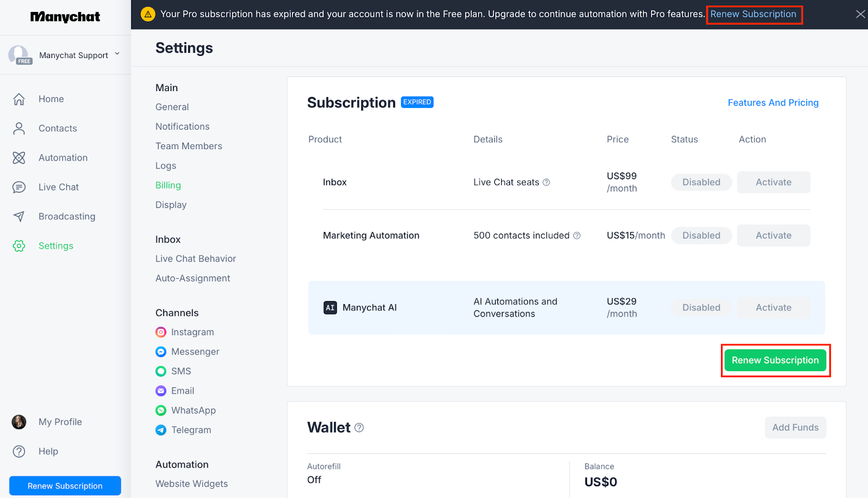868x498 pixels.
Task: Open the Auto-Assignment inbox settings
Action: point(193,278)
